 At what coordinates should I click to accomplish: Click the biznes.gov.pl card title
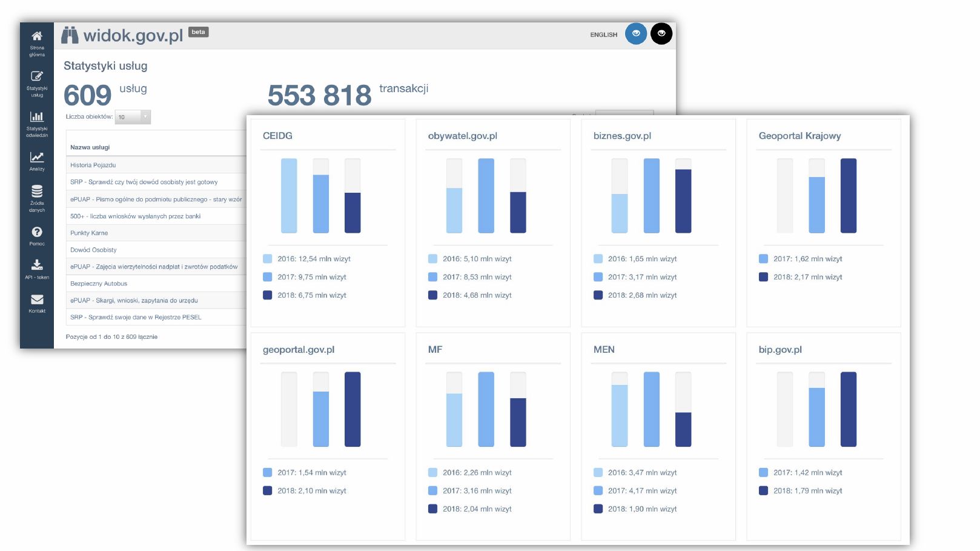tap(622, 136)
